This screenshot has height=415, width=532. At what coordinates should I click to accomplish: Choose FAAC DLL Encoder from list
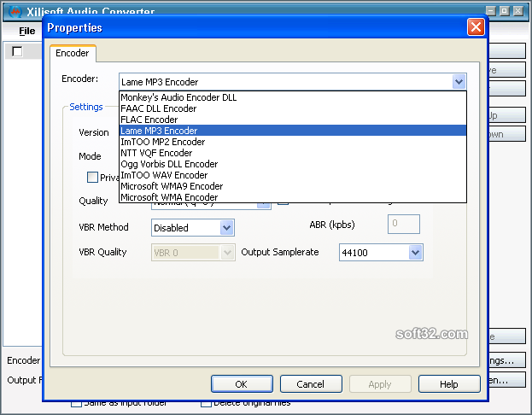(x=293, y=108)
